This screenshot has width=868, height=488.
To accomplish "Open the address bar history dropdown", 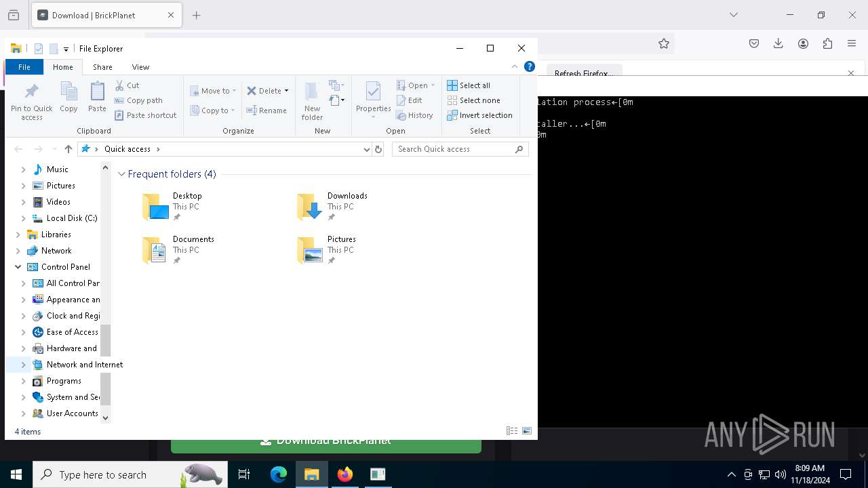I will 367,149.
